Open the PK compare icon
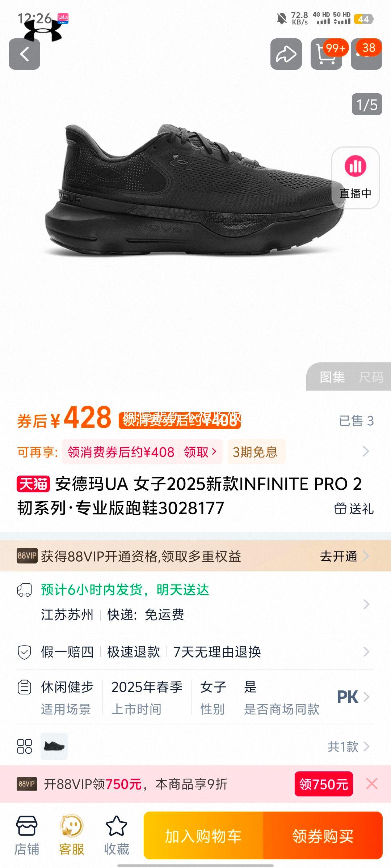This screenshot has width=391, height=868. pyautogui.click(x=348, y=697)
